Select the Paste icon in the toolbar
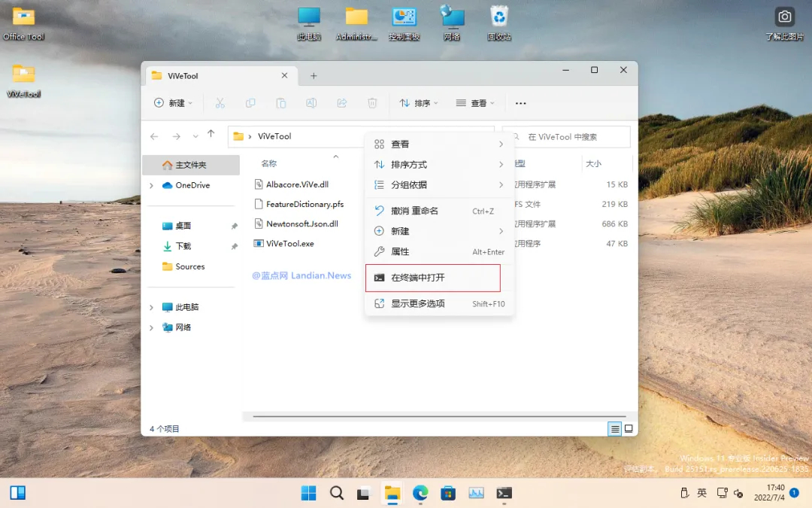Image resolution: width=812 pixels, height=508 pixels. pyautogui.click(x=281, y=103)
